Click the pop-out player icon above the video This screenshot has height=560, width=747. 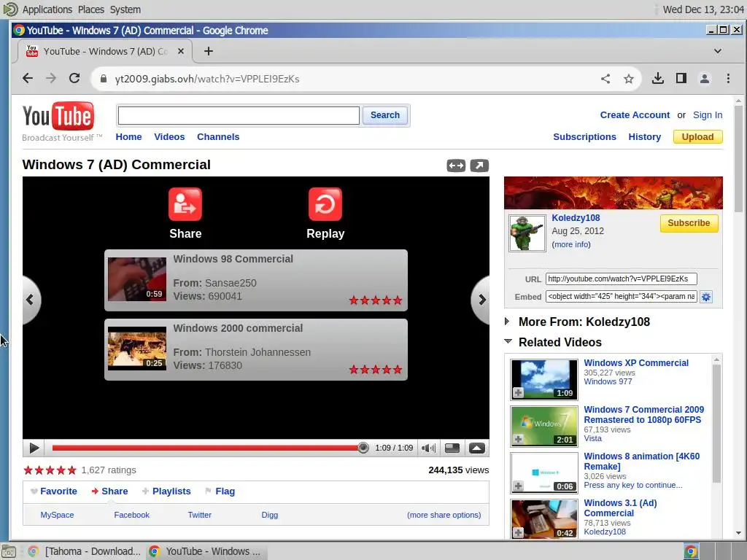click(x=479, y=166)
